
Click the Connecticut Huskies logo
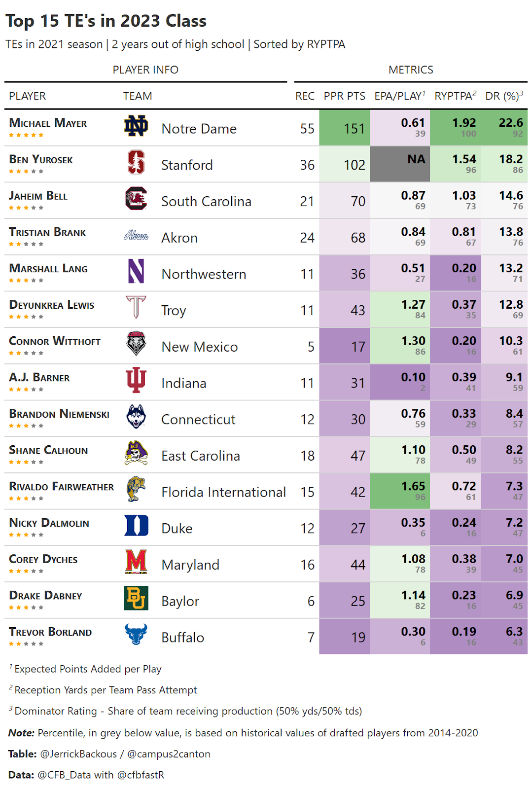136,417
